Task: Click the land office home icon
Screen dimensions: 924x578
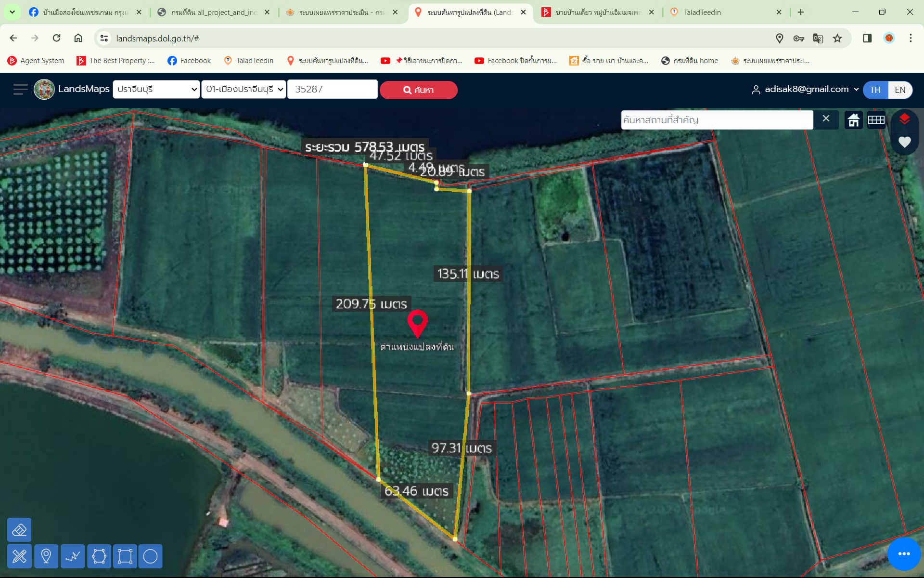Action: click(854, 120)
